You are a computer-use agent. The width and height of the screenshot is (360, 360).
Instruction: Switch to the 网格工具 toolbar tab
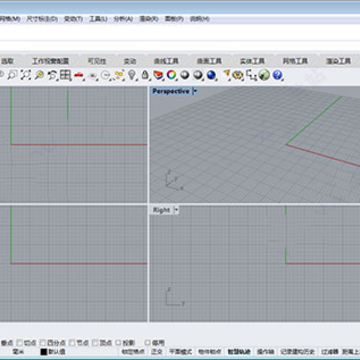(295, 61)
